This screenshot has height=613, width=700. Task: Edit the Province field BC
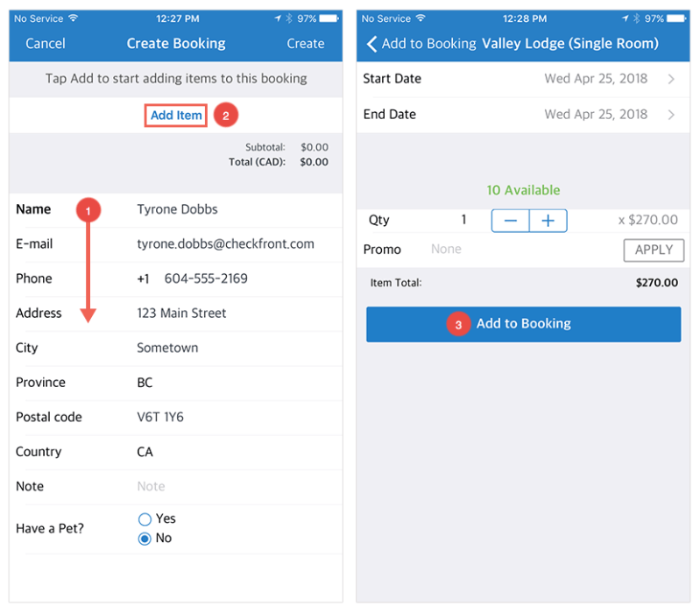pyautogui.click(x=145, y=383)
